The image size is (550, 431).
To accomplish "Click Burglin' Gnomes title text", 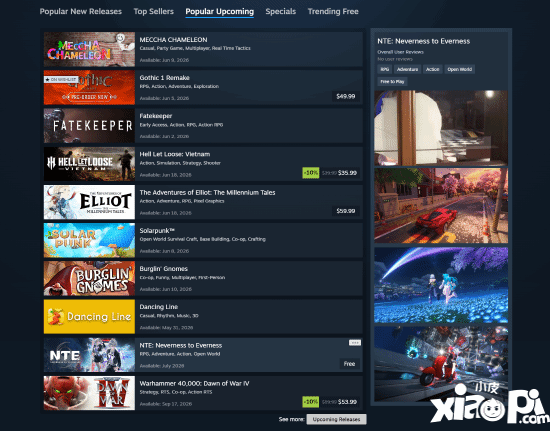I will pos(163,269).
